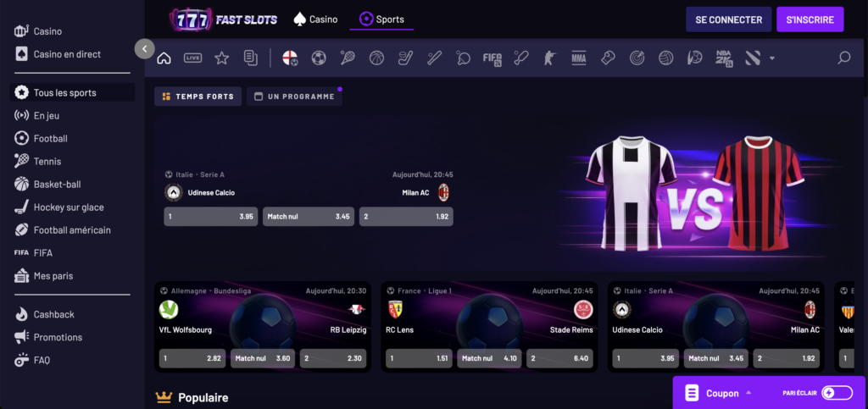Open Tennis in the sidebar
This screenshot has width=868, height=409.
[x=72, y=162]
